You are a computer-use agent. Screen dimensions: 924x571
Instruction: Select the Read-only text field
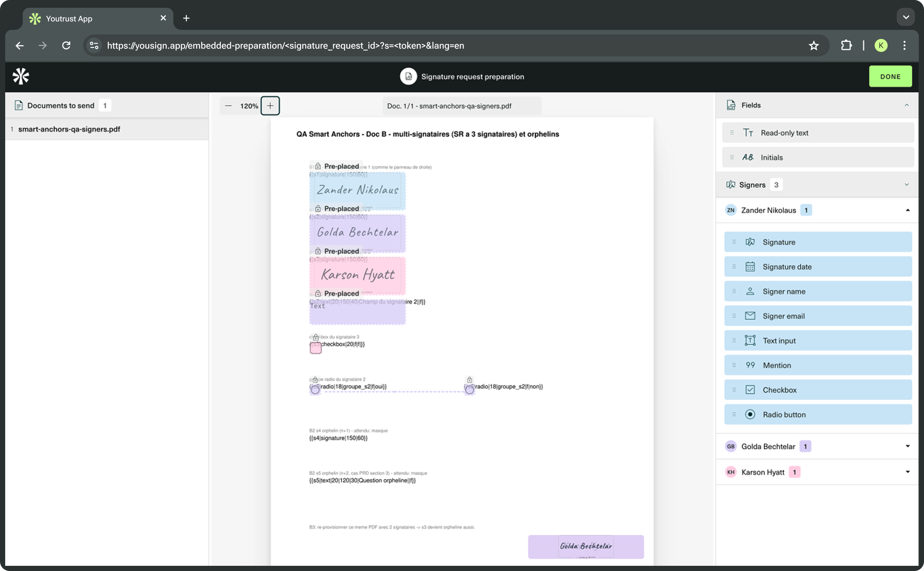(x=818, y=133)
